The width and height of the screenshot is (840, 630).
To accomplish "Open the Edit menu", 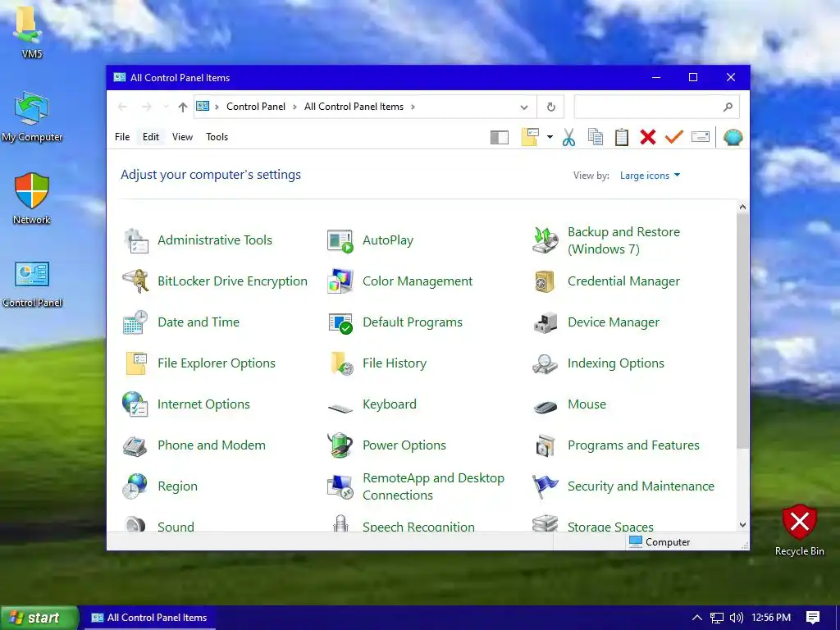I will coord(151,137).
